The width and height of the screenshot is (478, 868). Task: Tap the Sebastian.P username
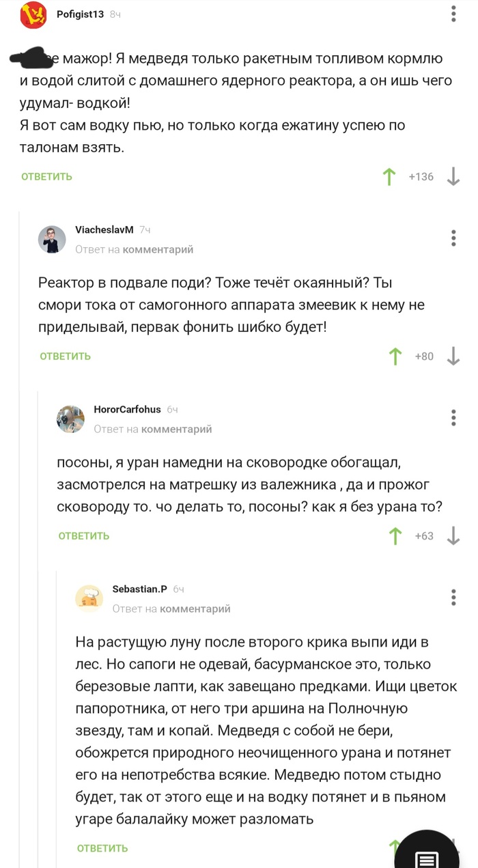coord(139,589)
